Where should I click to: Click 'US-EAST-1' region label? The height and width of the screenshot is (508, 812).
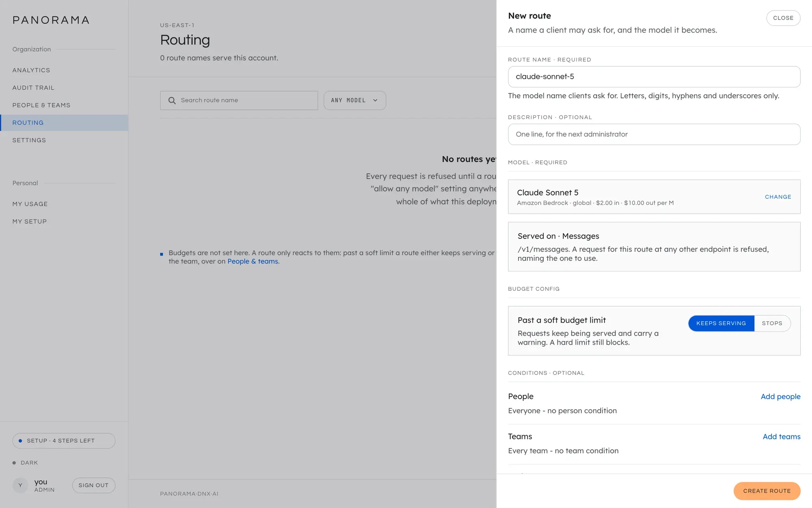[177, 25]
